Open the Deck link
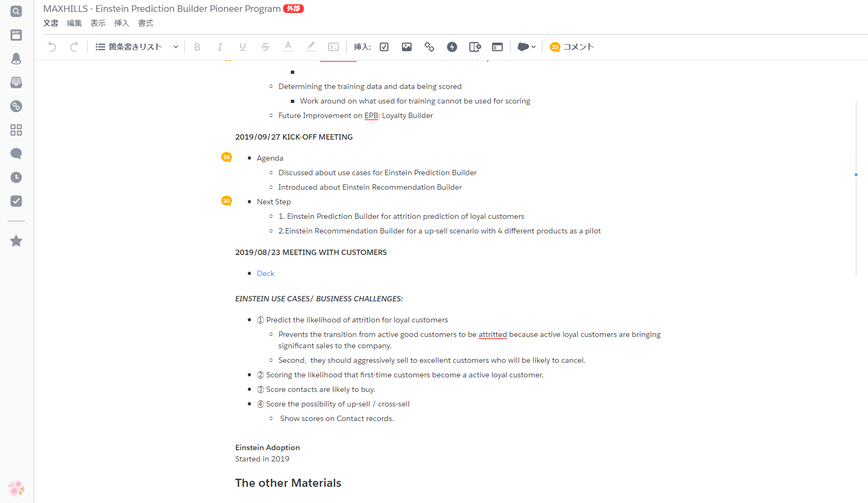Screen dimensions: 868x503 (x=265, y=273)
